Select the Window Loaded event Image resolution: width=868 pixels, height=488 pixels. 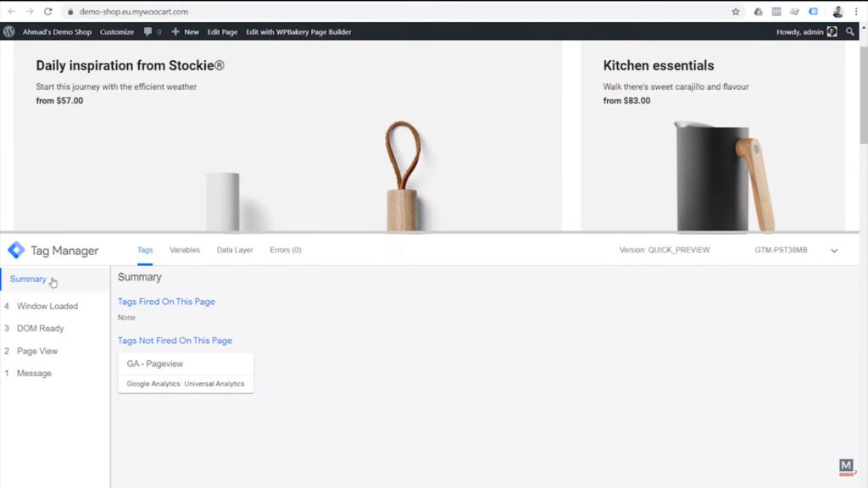tap(47, 306)
